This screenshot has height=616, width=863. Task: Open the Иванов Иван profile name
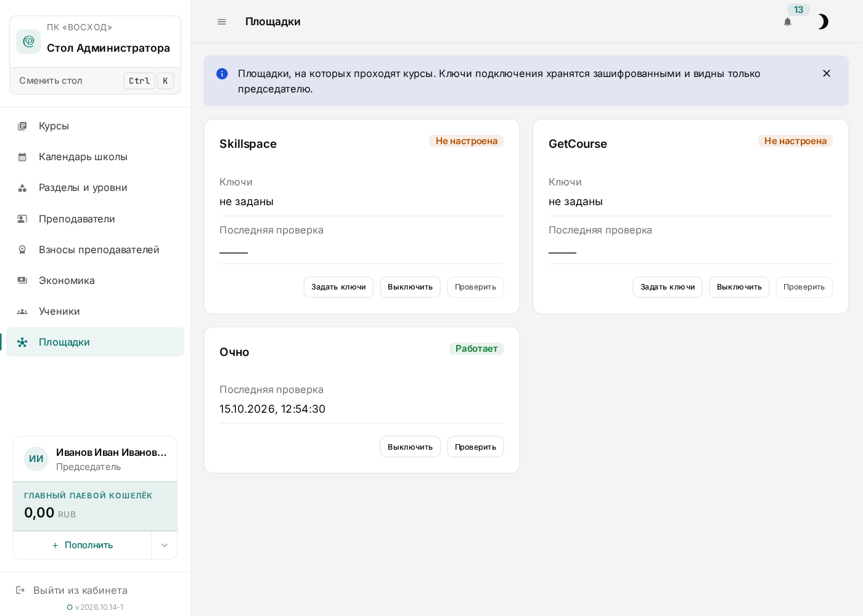112,452
